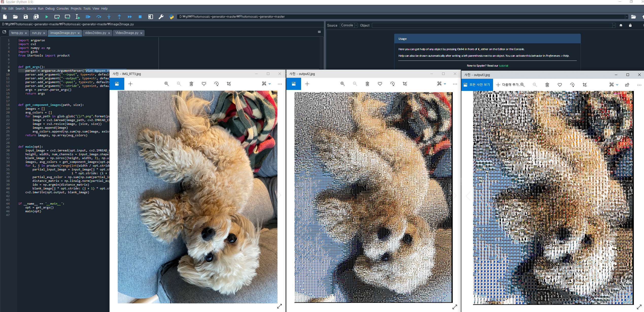Click the Save all files icon
The width and height of the screenshot is (644, 312).
36,17
